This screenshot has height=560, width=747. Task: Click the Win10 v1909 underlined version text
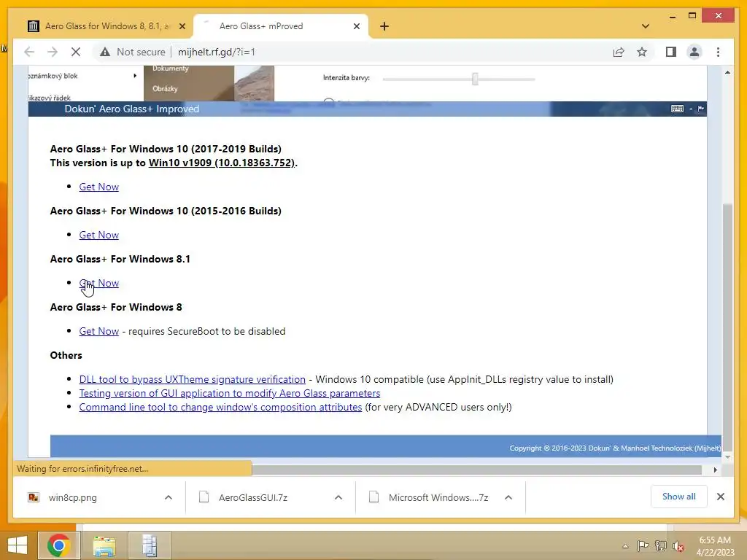(x=222, y=163)
